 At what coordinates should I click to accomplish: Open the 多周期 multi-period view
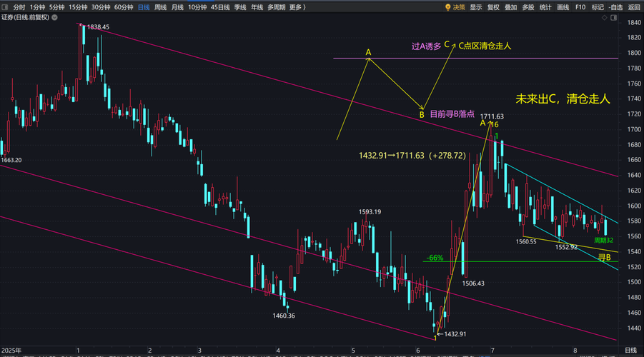click(x=277, y=7)
